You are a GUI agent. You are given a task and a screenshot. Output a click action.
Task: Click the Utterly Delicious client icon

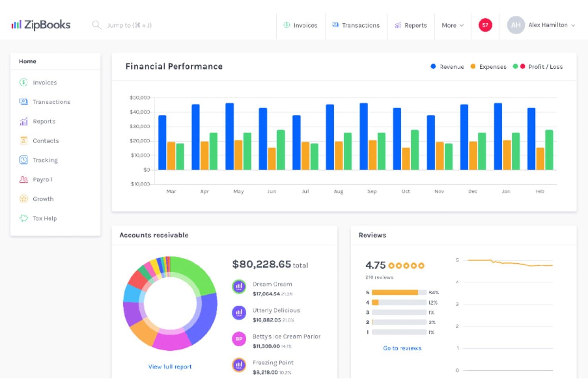tap(239, 312)
